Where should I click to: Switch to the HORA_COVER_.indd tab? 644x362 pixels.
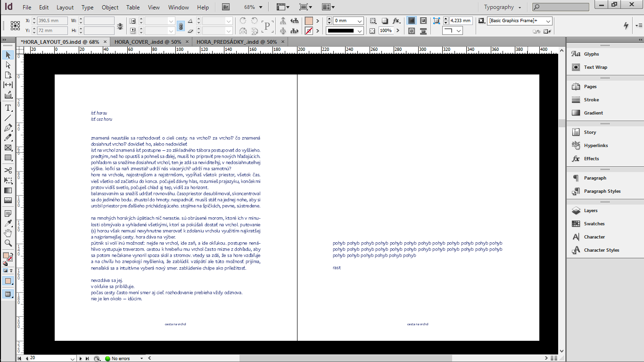click(x=148, y=42)
